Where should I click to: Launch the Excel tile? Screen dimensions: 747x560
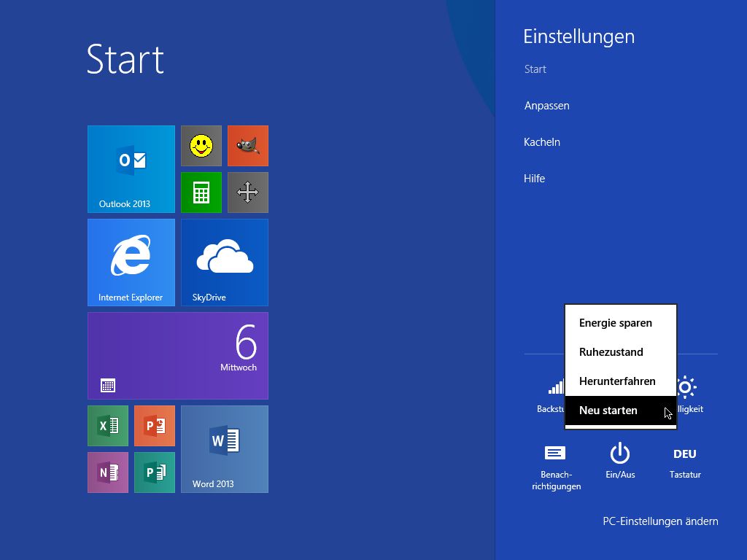[108, 426]
